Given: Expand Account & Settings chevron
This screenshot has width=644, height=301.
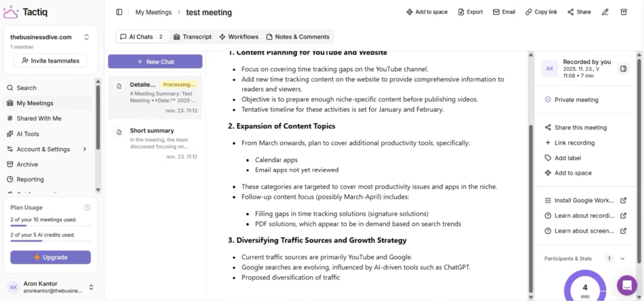Looking at the screenshot, I should click(85, 149).
